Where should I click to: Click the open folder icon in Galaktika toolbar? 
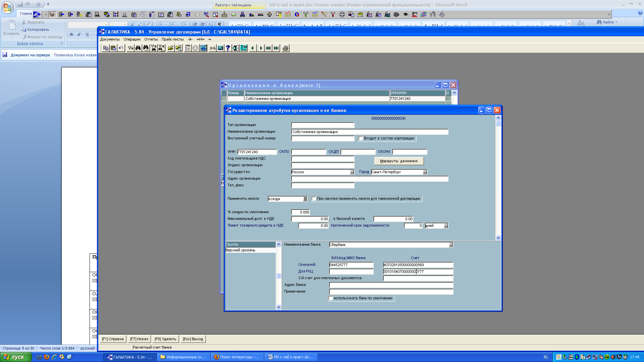pos(171,48)
